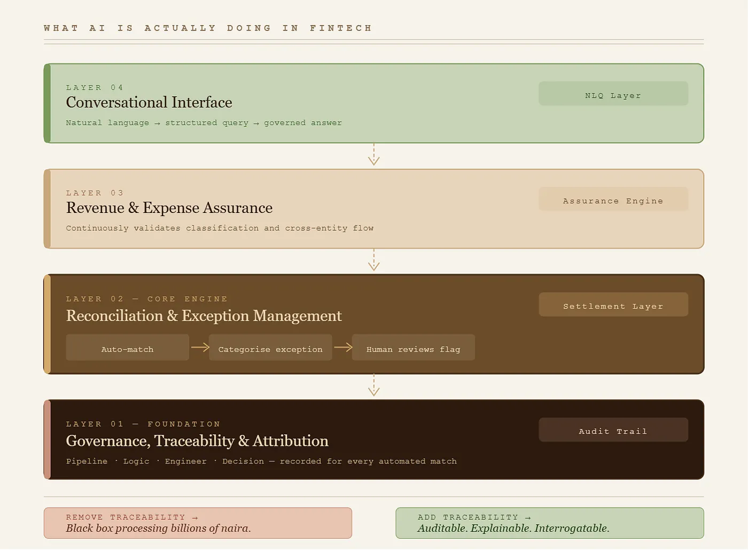The image size is (748, 560).
Task: Select the Assurance Engine badge
Action: [613, 200]
